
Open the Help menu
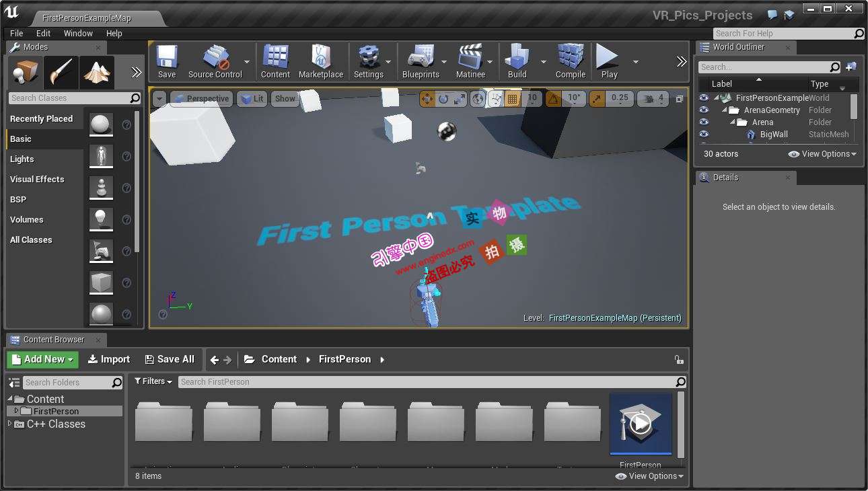tap(114, 33)
